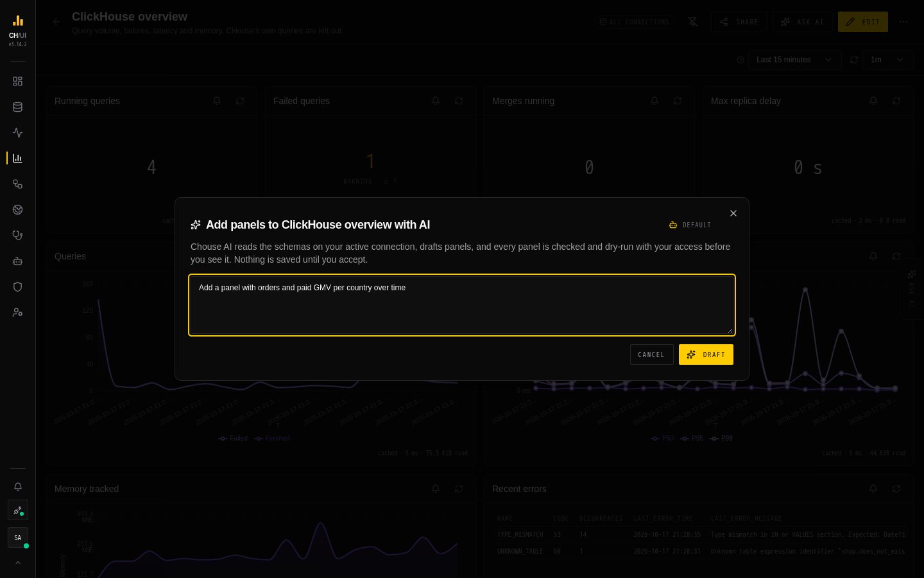Refresh the Merges running panel
The width and height of the screenshot is (924, 578).
click(x=678, y=101)
